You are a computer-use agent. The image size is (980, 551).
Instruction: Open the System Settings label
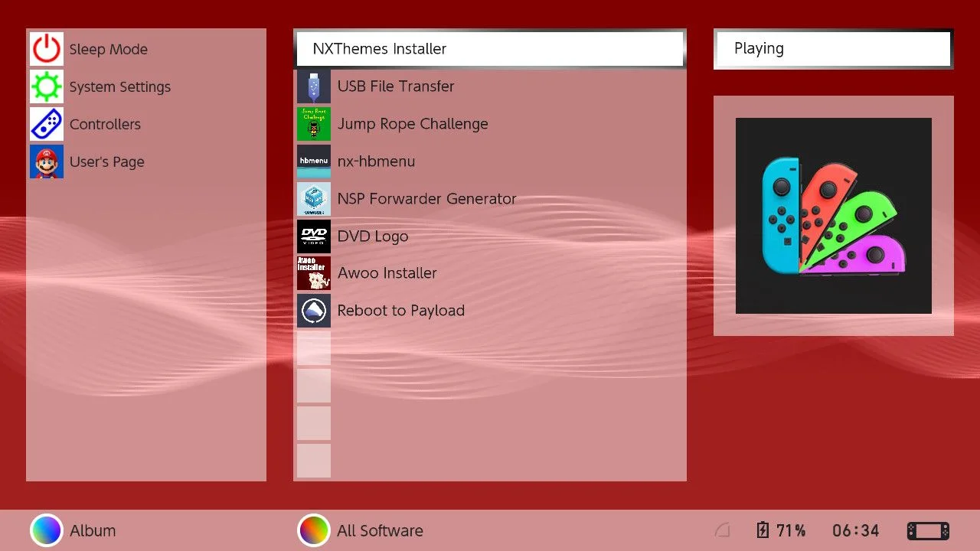120,87
